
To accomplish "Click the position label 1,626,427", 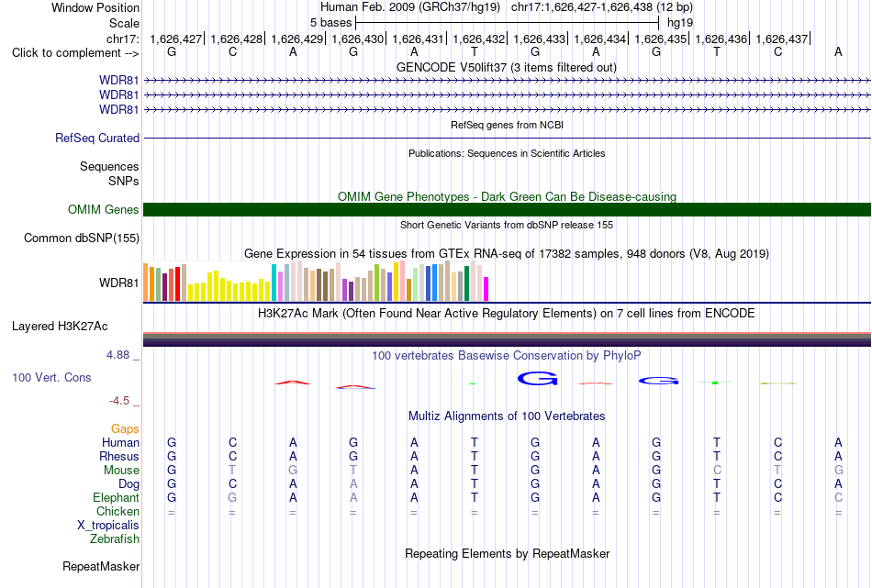I will pos(175,39).
